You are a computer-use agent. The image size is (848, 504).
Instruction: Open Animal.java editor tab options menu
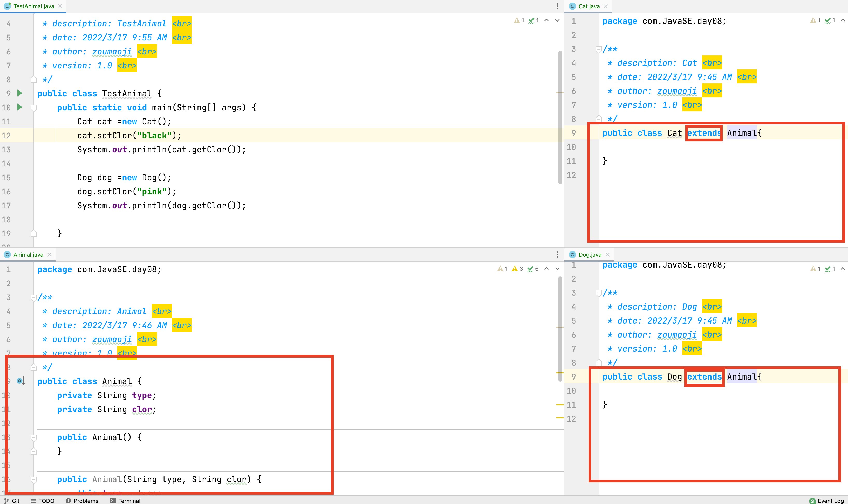point(557,254)
